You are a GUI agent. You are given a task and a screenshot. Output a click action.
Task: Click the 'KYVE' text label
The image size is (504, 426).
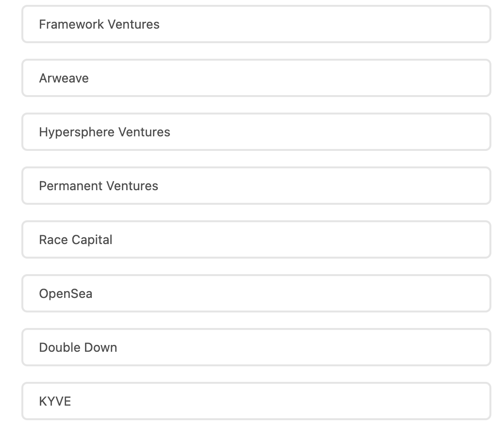[55, 401]
